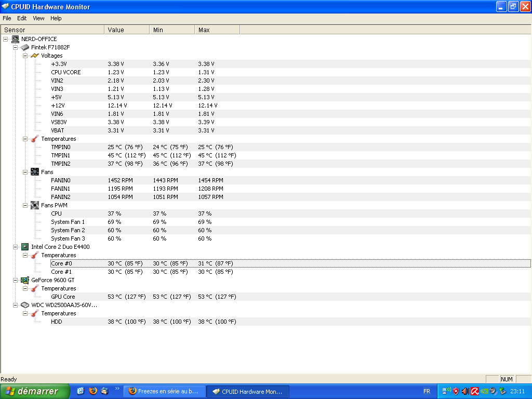Click the NUM status bar indicator

[x=507, y=379]
